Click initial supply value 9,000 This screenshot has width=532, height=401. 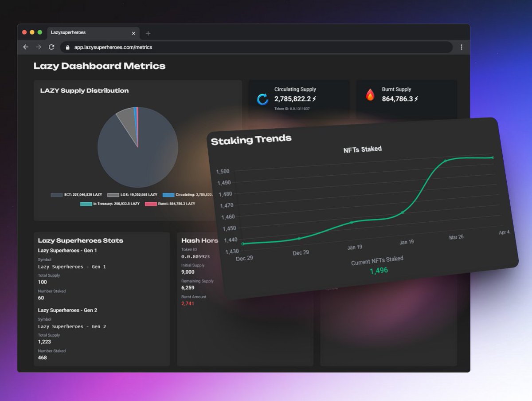point(188,272)
